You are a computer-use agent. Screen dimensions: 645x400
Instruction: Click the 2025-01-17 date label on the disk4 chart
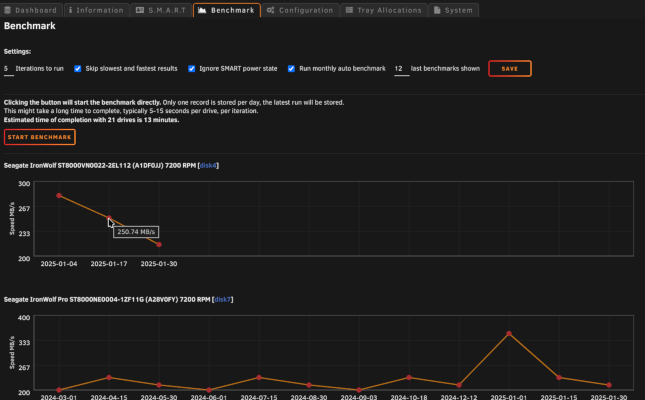pos(109,264)
